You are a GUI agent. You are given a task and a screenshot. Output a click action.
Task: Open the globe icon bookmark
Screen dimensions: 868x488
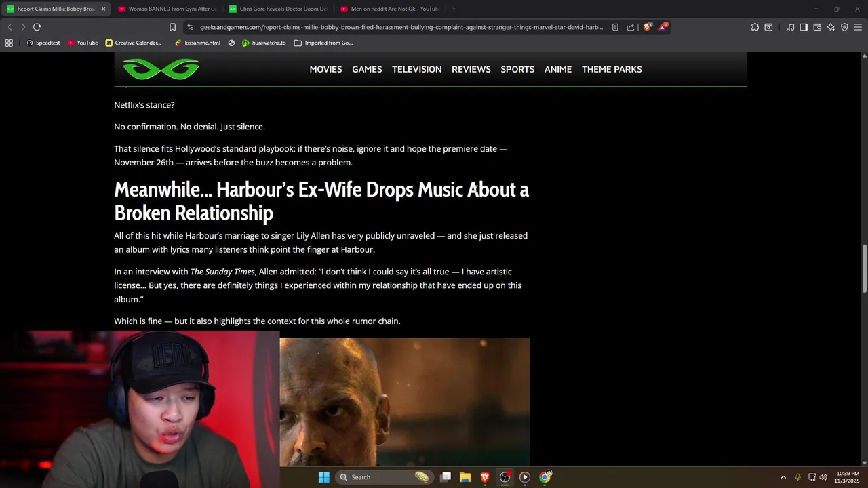click(x=231, y=43)
